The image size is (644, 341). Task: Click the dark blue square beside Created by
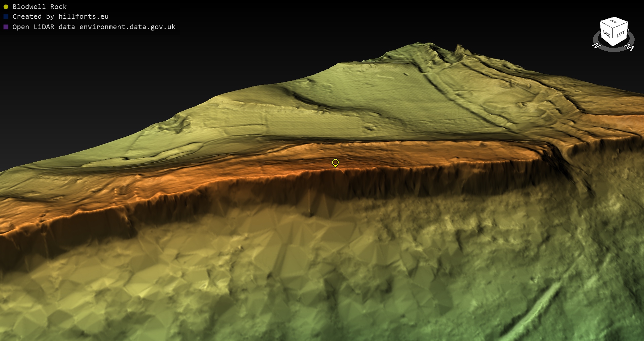point(6,17)
